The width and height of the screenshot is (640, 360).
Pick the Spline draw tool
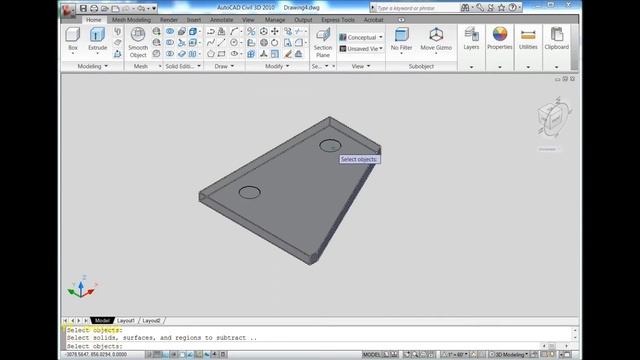(211, 42)
